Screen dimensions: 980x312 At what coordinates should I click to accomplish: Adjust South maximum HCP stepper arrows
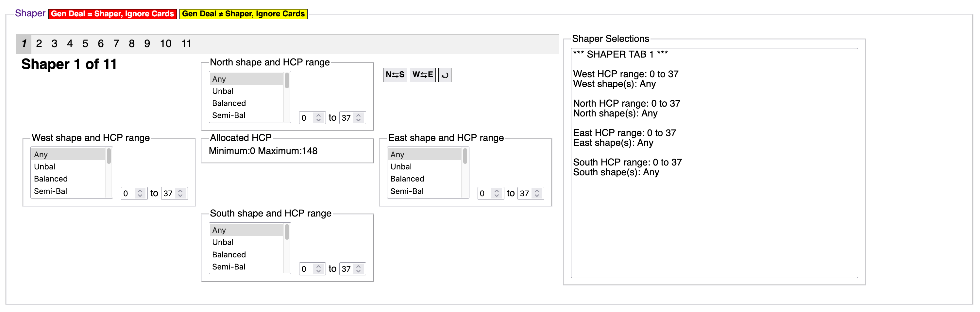coord(358,269)
